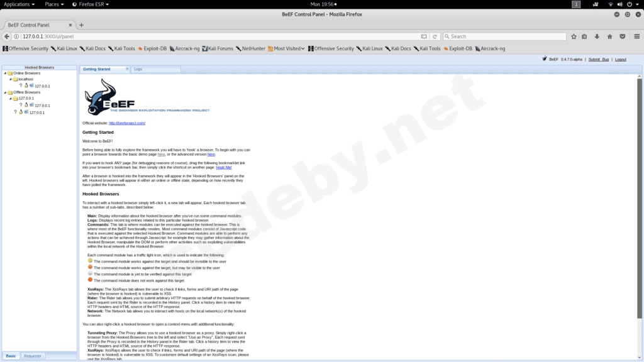Collapse the Offline Browsers tree node

pyautogui.click(x=5, y=93)
